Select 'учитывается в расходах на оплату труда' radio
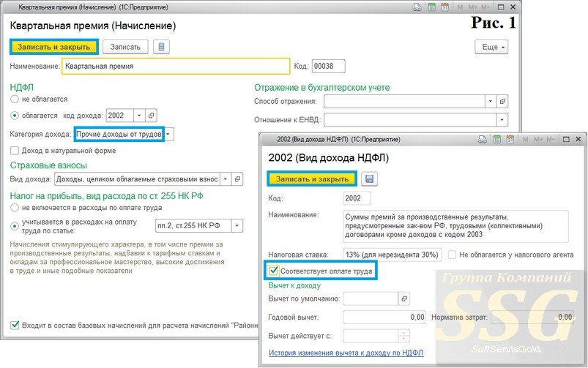 click(14, 226)
